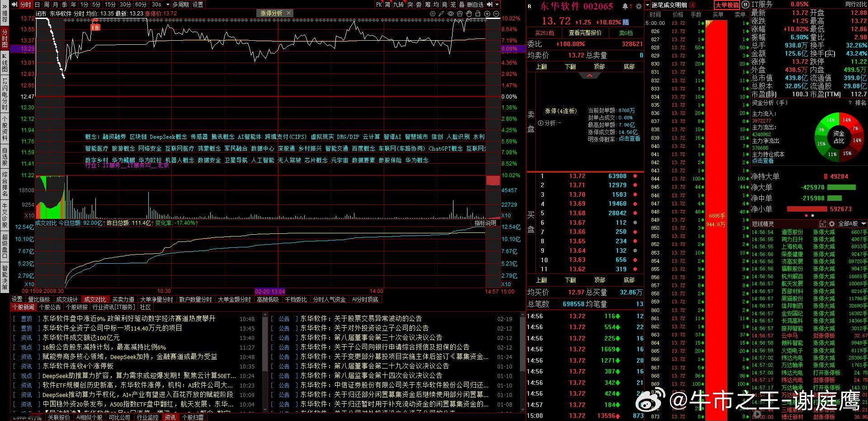Open 个股资料 in left sidebar
The height and width of the screenshot is (421, 868).
click(x=5, y=129)
